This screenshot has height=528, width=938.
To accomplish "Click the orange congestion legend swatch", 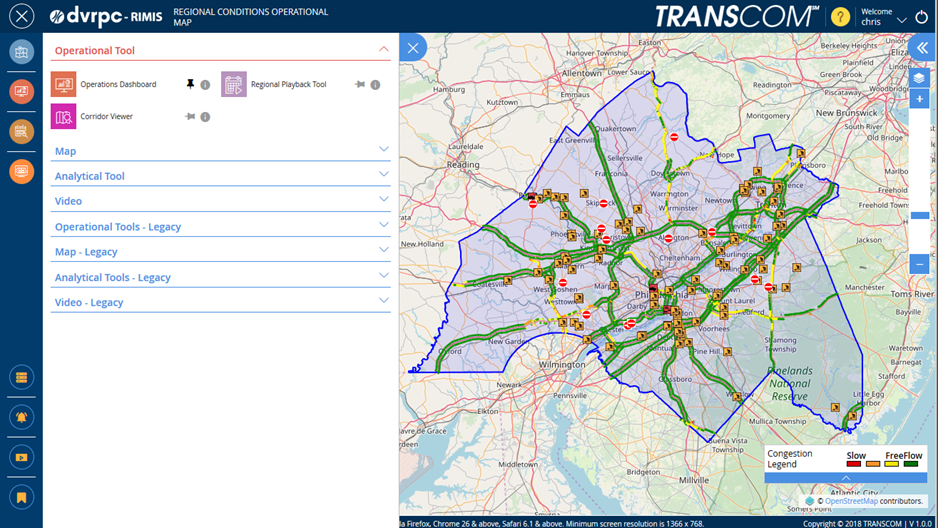I will (x=873, y=464).
